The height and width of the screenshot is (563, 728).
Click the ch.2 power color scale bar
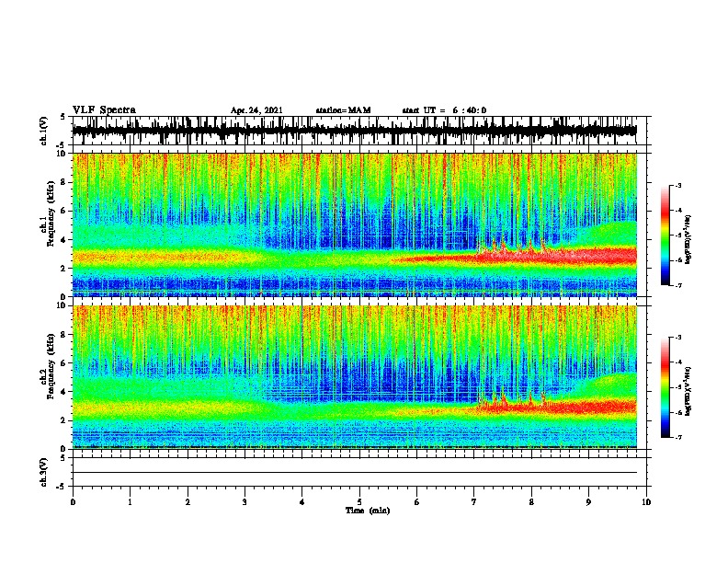pos(665,387)
